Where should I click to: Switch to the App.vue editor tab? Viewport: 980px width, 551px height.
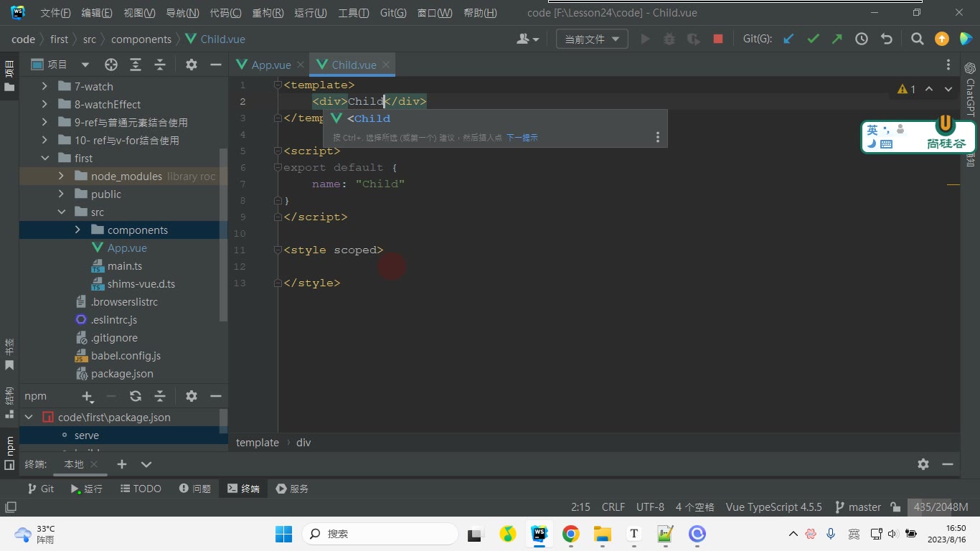pyautogui.click(x=270, y=65)
